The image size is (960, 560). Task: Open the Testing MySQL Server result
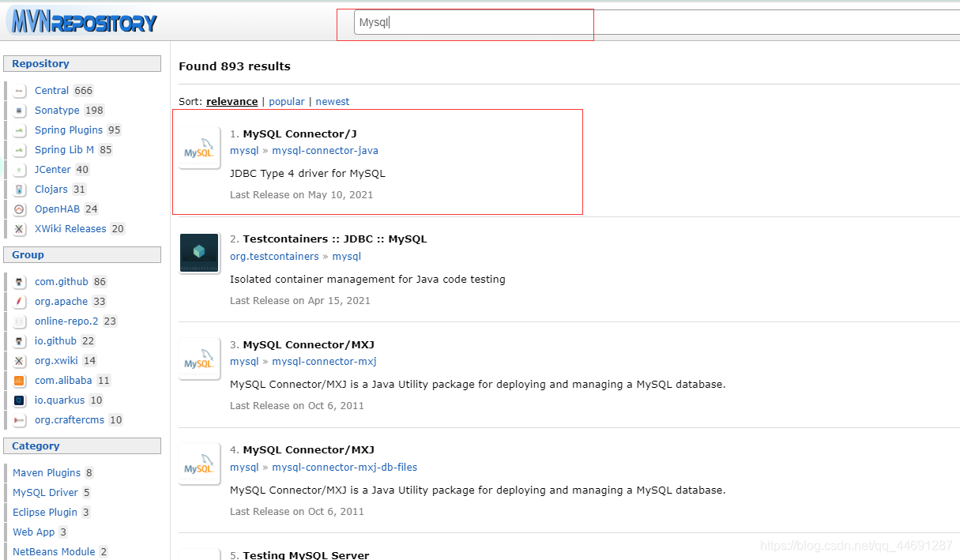(307, 554)
